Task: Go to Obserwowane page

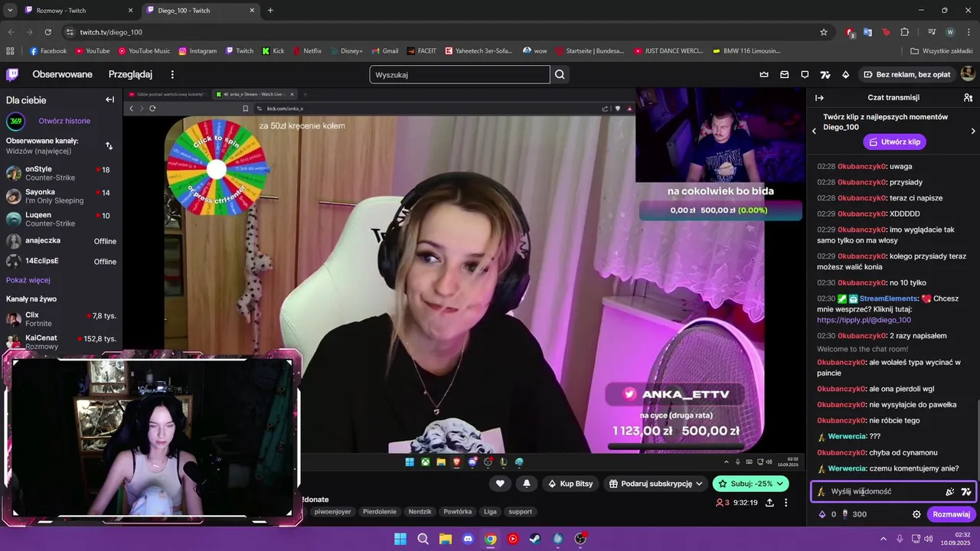Action: click(x=62, y=74)
